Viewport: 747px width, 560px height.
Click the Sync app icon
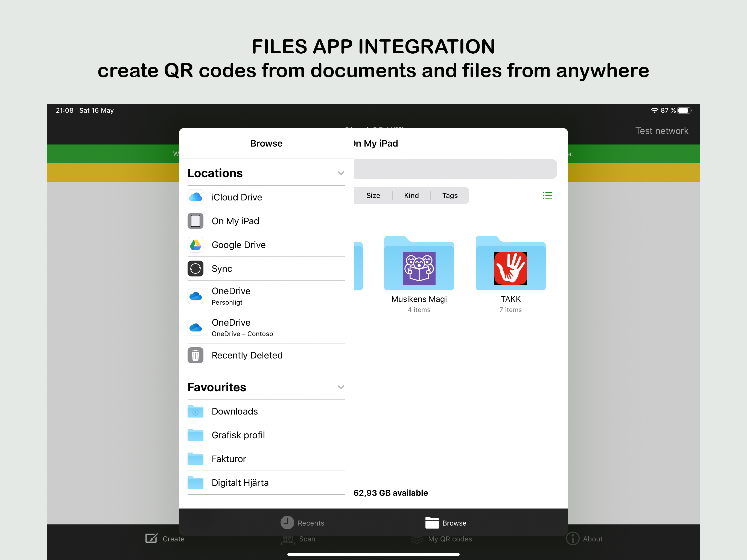[x=195, y=269]
